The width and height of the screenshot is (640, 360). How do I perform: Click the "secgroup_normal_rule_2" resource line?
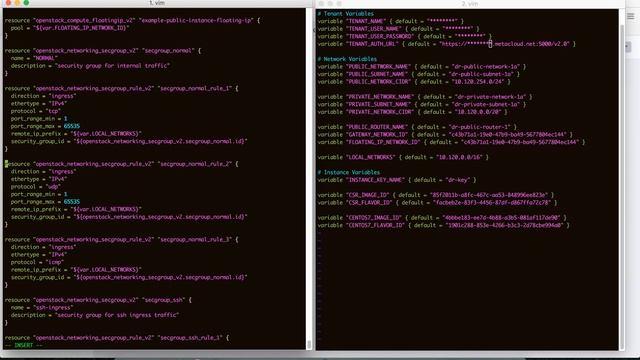(x=122, y=164)
